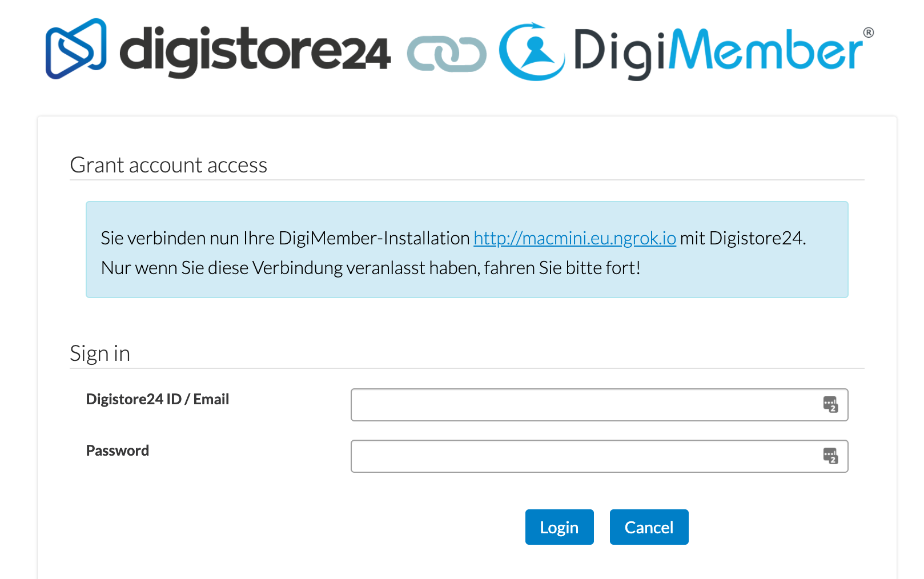The height and width of the screenshot is (579, 924).
Task: Click the Digistore24 ID / Email label
Action: tap(157, 399)
